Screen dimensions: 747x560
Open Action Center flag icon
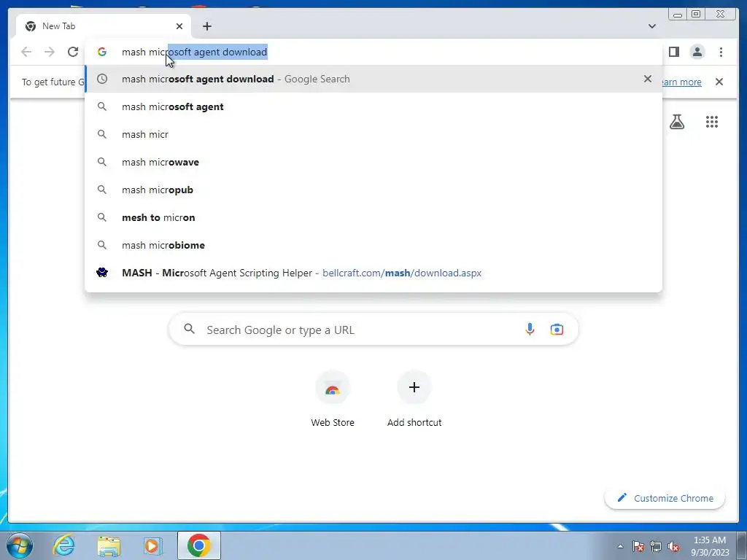tap(638, 546)
